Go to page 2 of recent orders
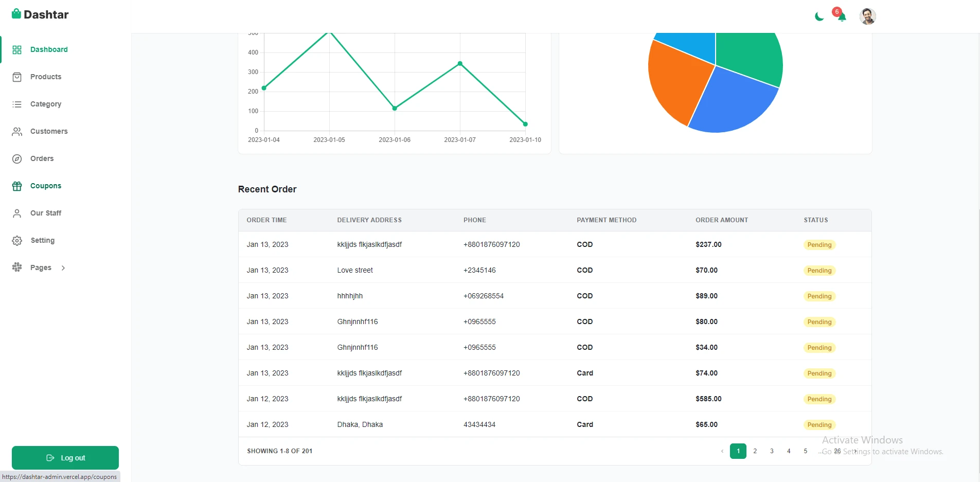 [755, 451]
